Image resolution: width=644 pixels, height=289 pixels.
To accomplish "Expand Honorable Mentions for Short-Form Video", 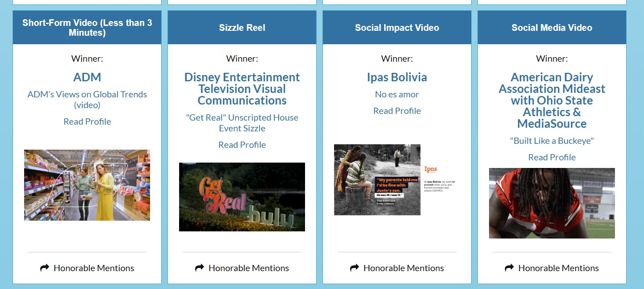I will 94,268.
